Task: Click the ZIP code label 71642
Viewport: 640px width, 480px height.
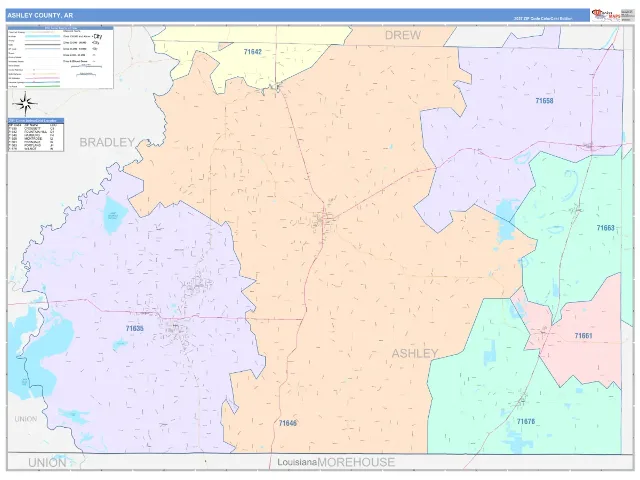Action: coord(253,52)
